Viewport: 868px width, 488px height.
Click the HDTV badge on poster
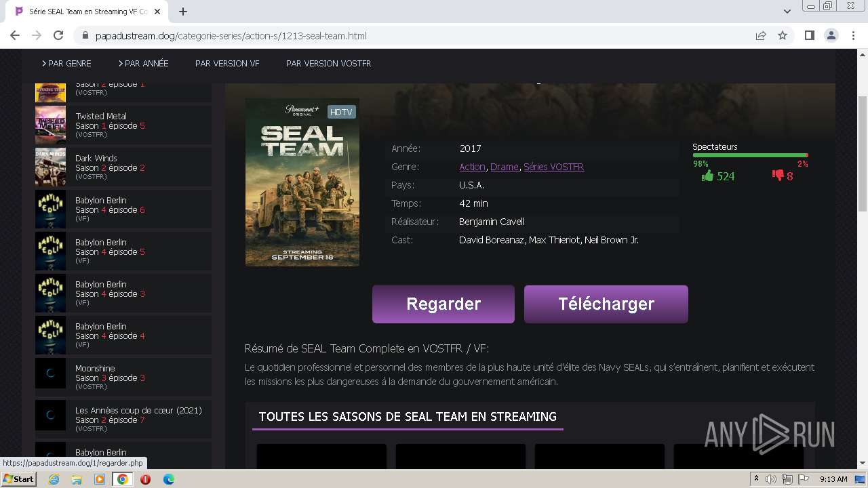click(341, 112)
